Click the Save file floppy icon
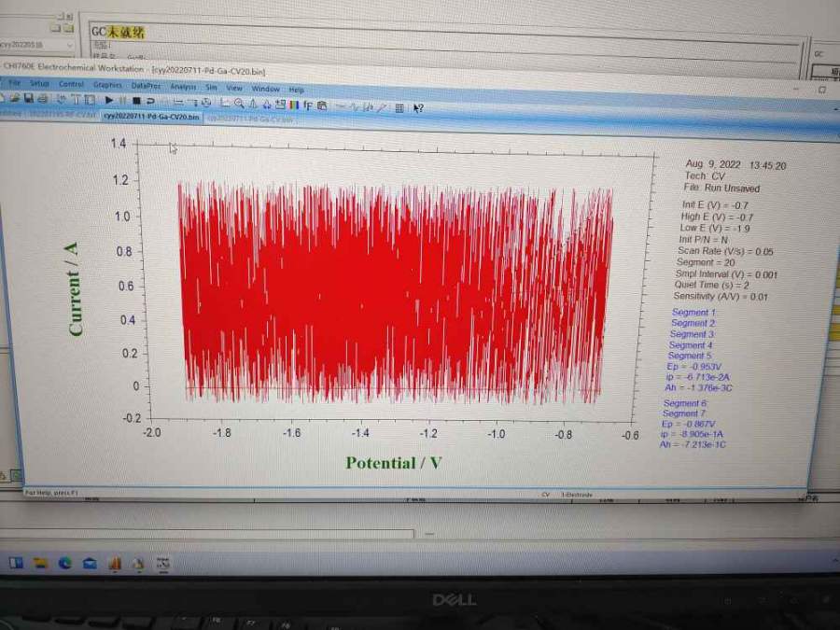The height and width of the screenshot is (630, 840). pos(29,98)
